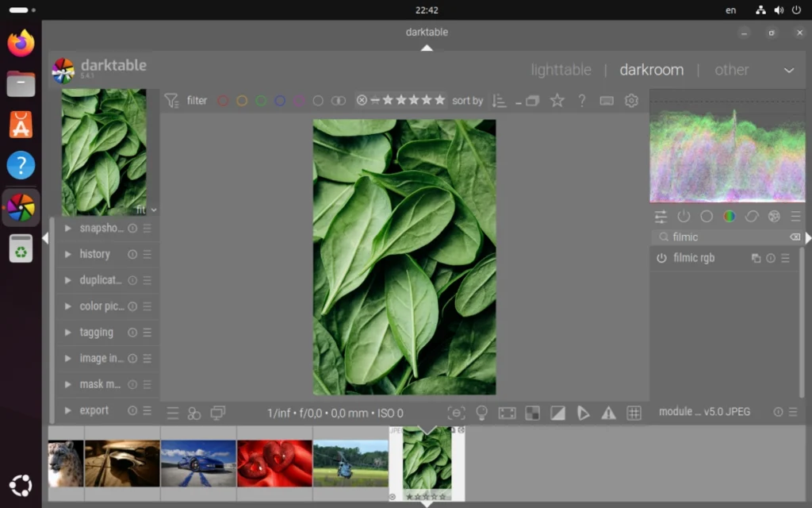Viewport: 812px width, 508px height.
Task: Open the styles quick access icon
Action: pyautogui.click(x=194, y=413)
